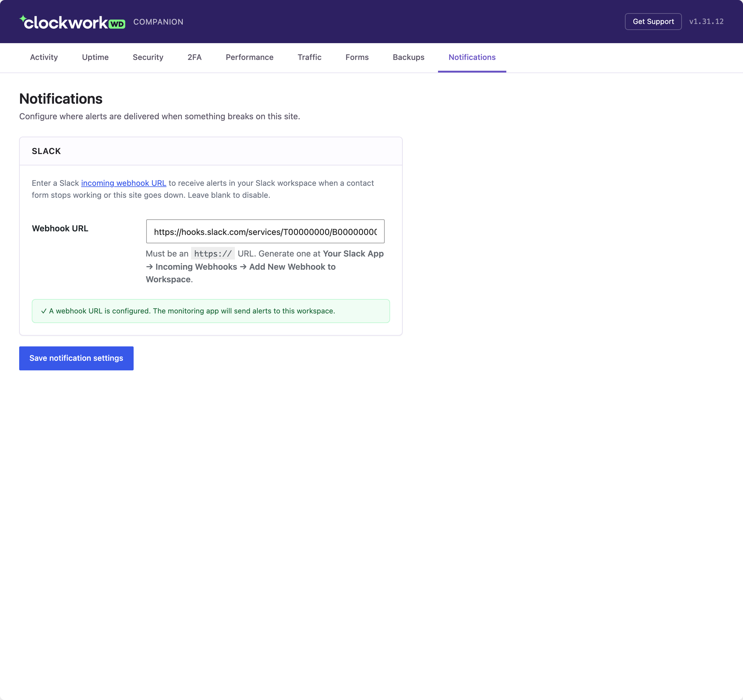The image size is (743, 700).
Task: Open the Activity tab
Action: (44, 57)
